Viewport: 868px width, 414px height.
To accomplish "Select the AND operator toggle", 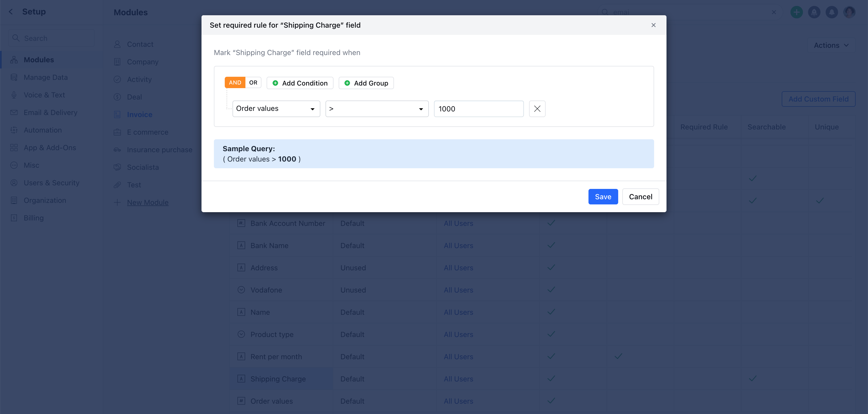I will point(235,83).
